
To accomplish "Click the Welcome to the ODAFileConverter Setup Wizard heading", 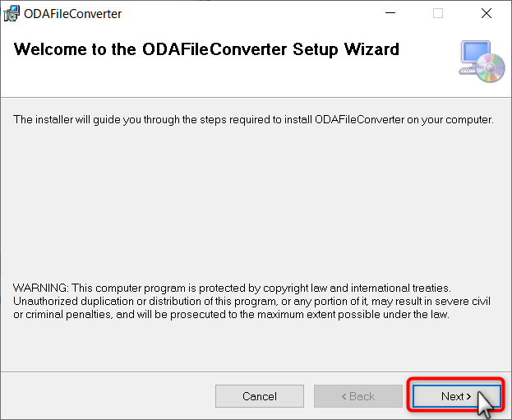I will [x=206, y=49].
